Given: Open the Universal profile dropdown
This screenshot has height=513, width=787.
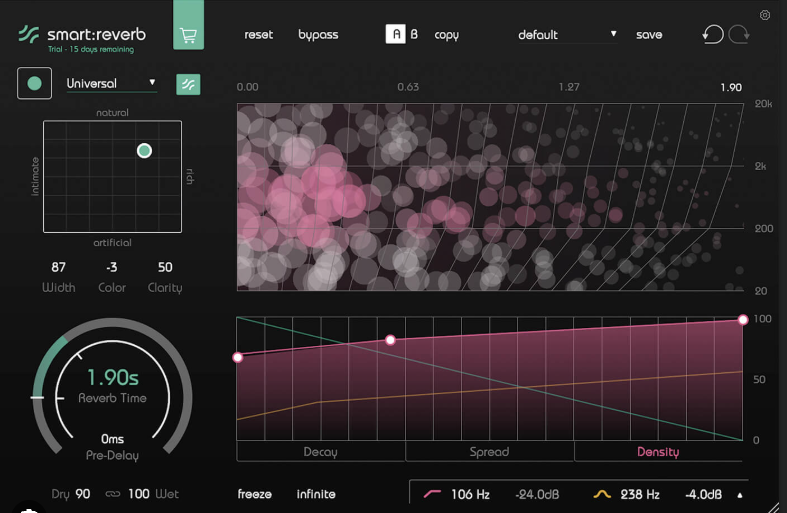Looking at the screenshot, I should click(111, 83).
